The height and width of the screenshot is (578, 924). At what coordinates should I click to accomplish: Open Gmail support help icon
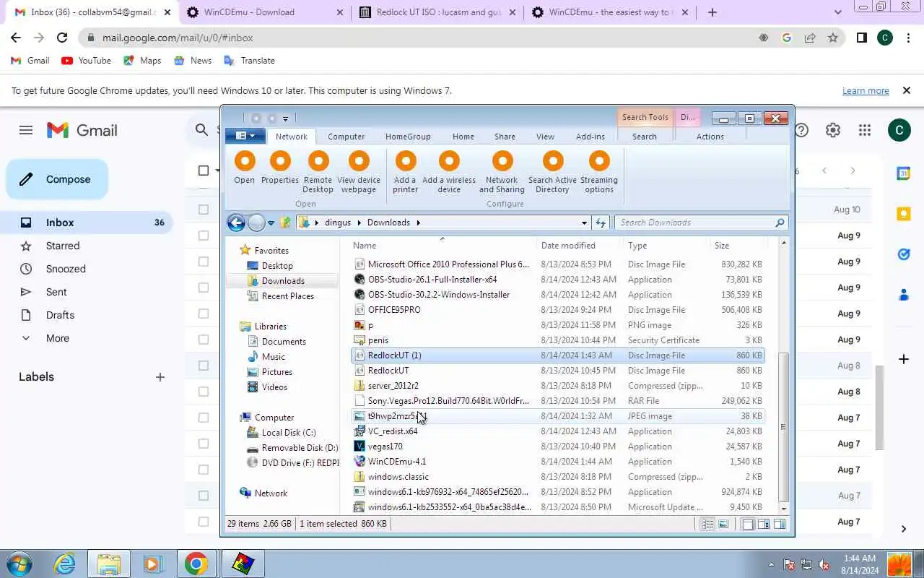point(801,130)
